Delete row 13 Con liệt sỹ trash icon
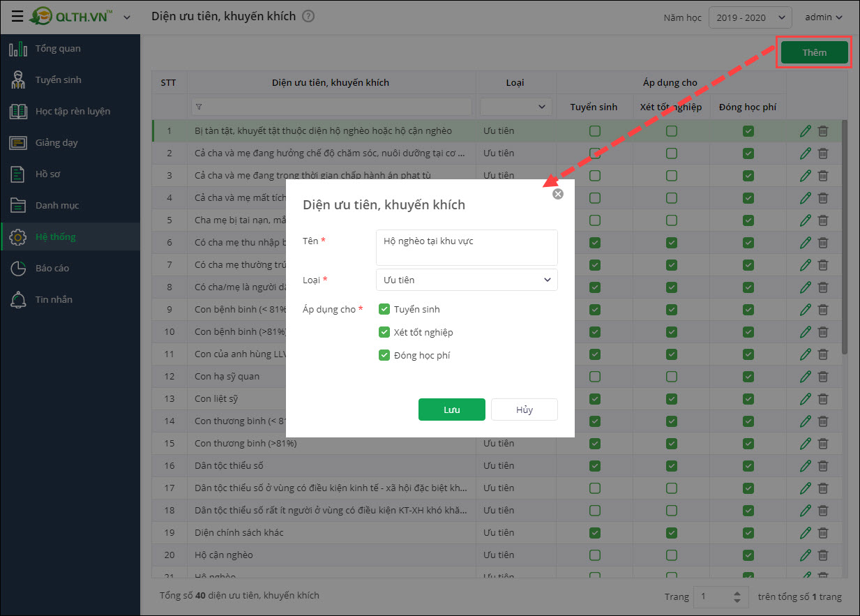 pyautogui.click(x=823, y=398)
